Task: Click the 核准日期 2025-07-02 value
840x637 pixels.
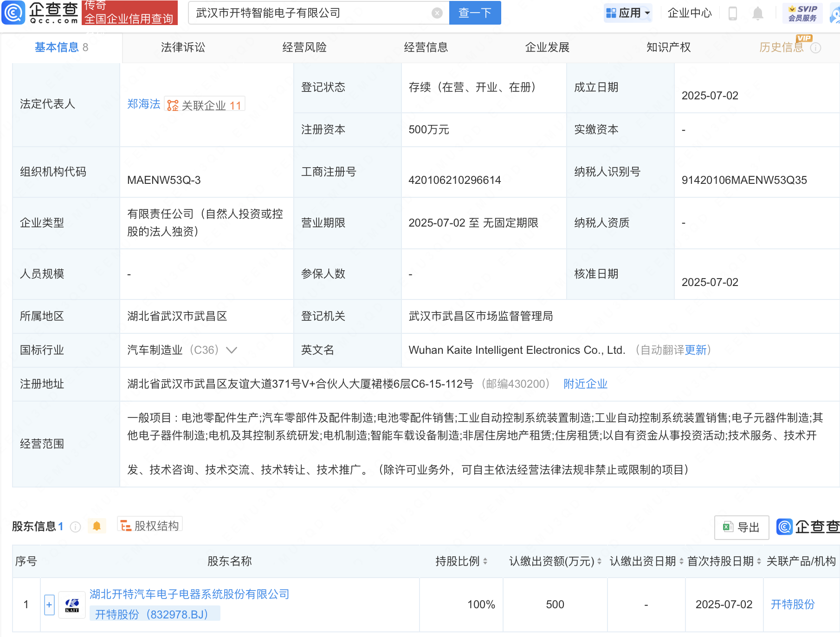Action: tap(710, 282)
